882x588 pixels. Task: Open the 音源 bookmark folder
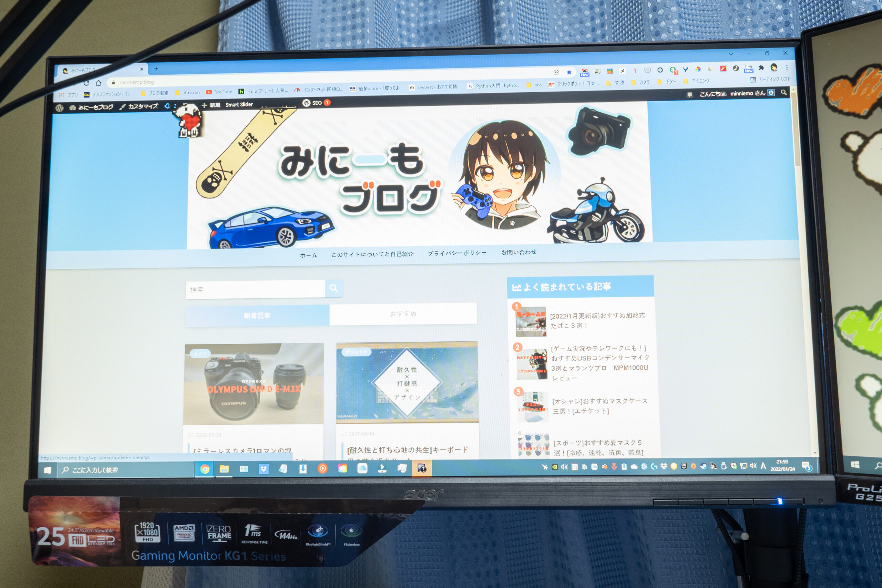[615, 83]
